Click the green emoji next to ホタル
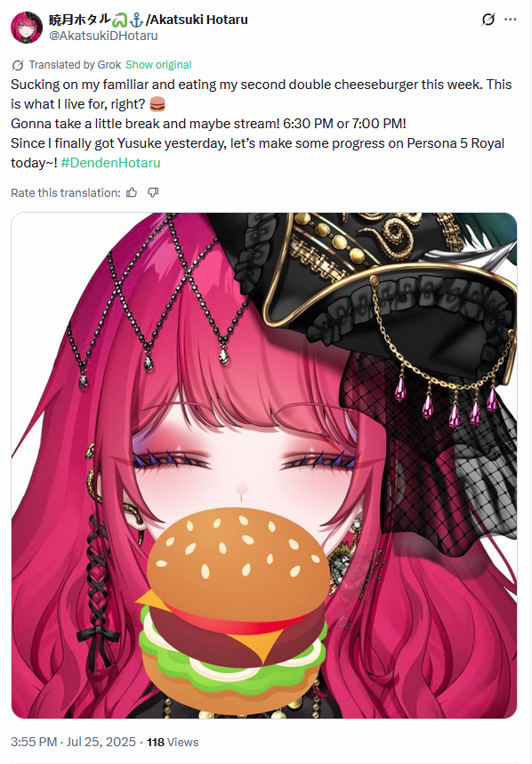Viewport: 532px width, 764px height. pos(120,20)
